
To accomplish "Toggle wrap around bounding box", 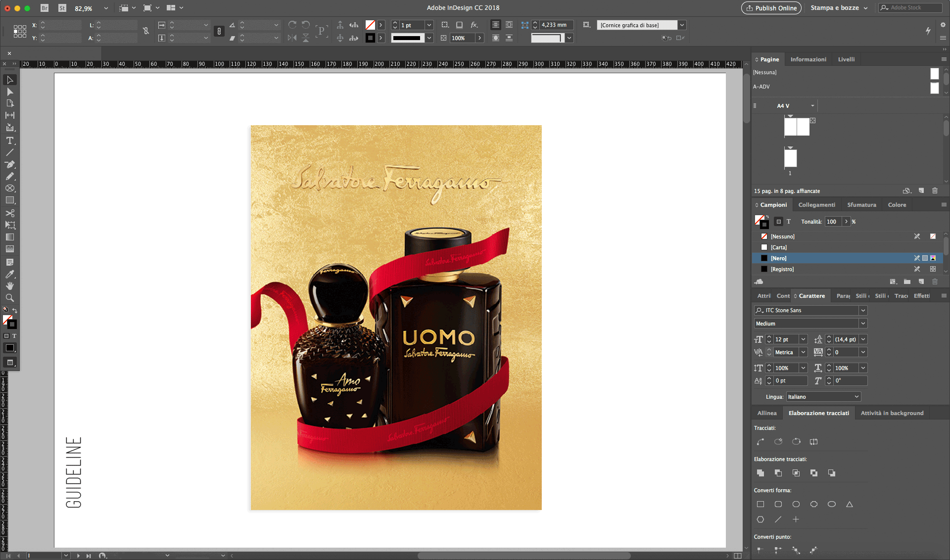I will point(509,25).
